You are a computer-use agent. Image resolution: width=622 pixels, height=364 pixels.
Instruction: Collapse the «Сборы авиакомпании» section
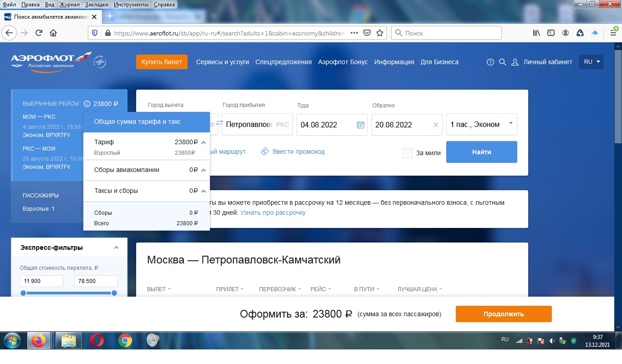click(x=204, y=170)
